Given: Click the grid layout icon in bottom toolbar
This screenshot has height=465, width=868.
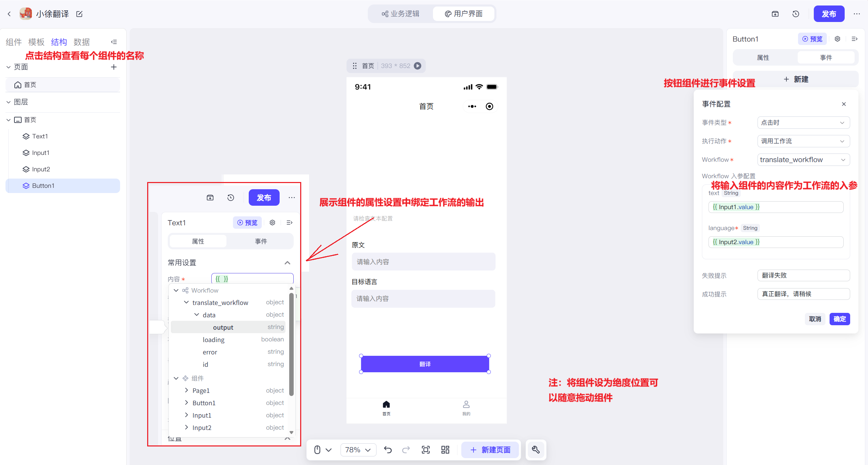Looking at the screenshot, I should (445, 450).
